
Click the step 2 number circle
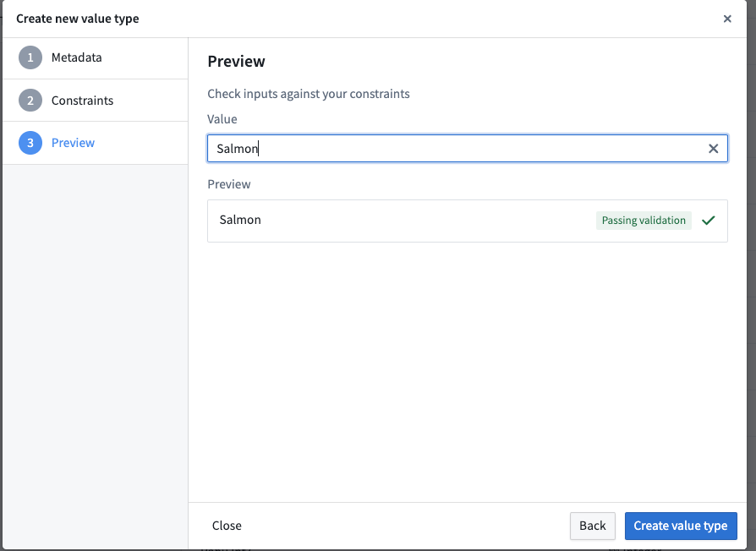coord(30,101)
